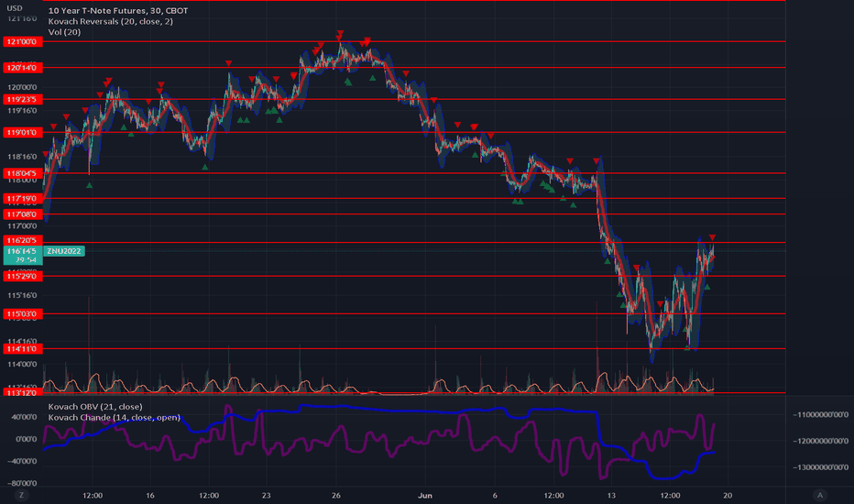The width and height of the screenshot is (854, 504).
Task: Click the 116'14'5 current price label
Action: [22, 251]
